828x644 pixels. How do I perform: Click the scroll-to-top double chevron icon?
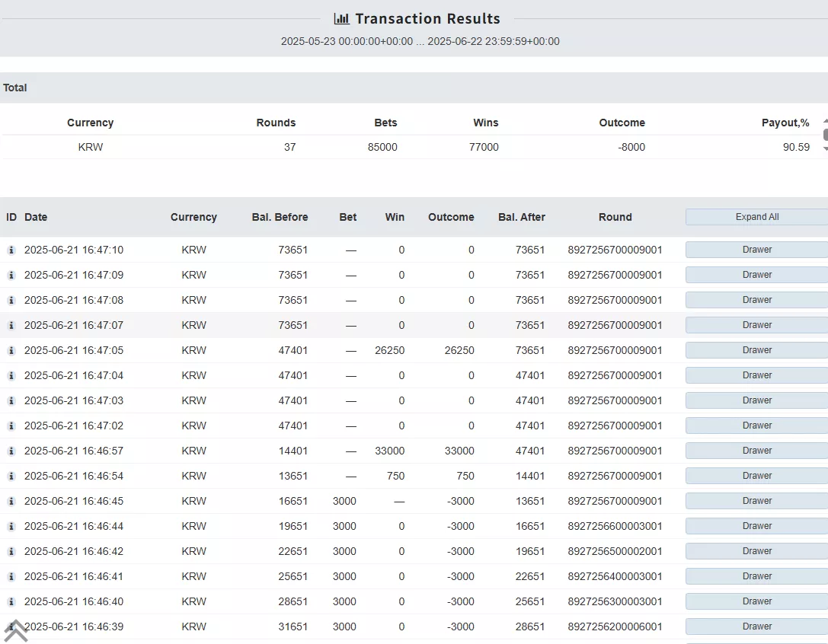(16, 631)
